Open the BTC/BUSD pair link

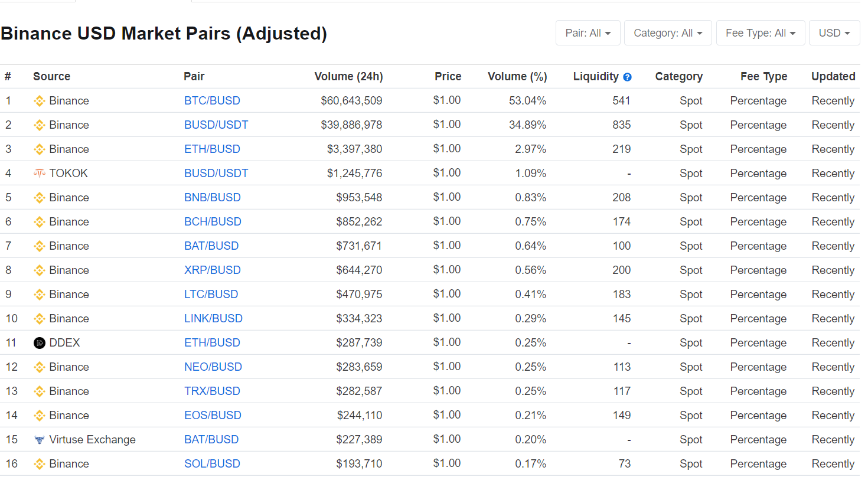point(212,101)
